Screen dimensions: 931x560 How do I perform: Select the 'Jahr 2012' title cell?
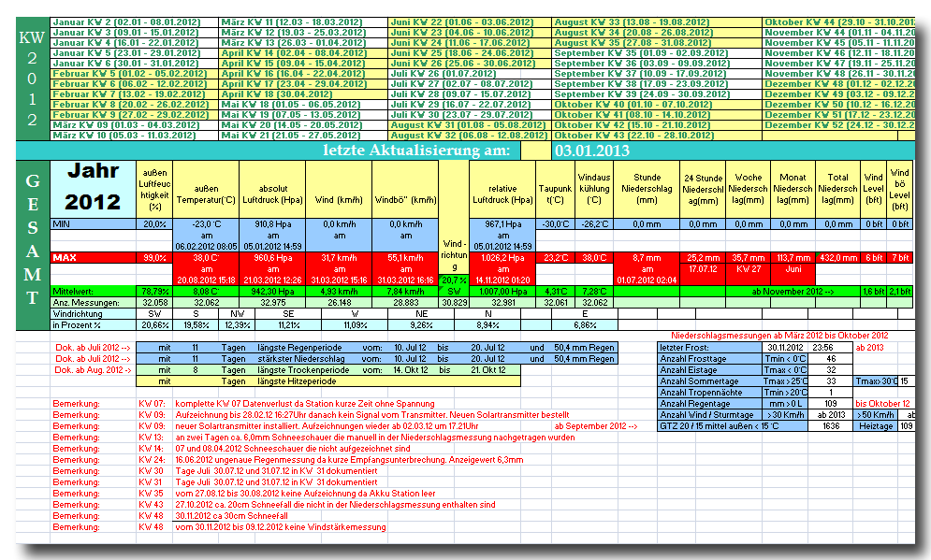click(94, 187)
